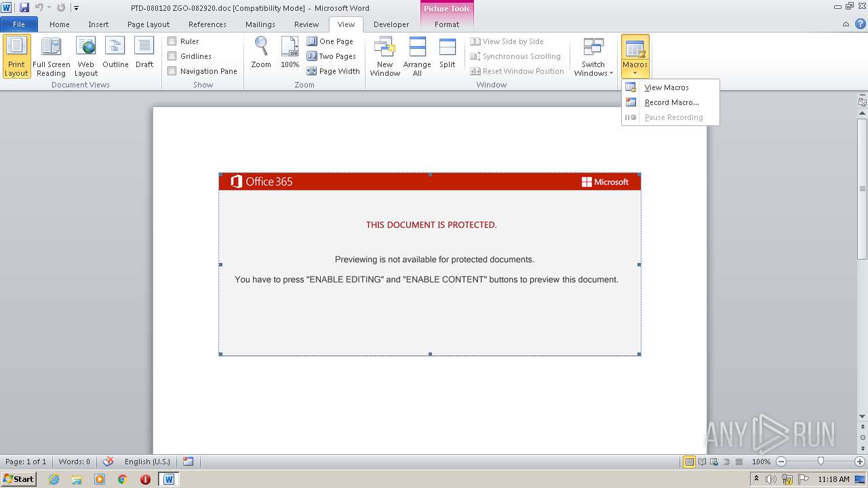Image resolution: width=868 pixels, height=488 pixels.
Task: Click the scroll-down arrow of document scrollbar
Action: tap(862, 416)
